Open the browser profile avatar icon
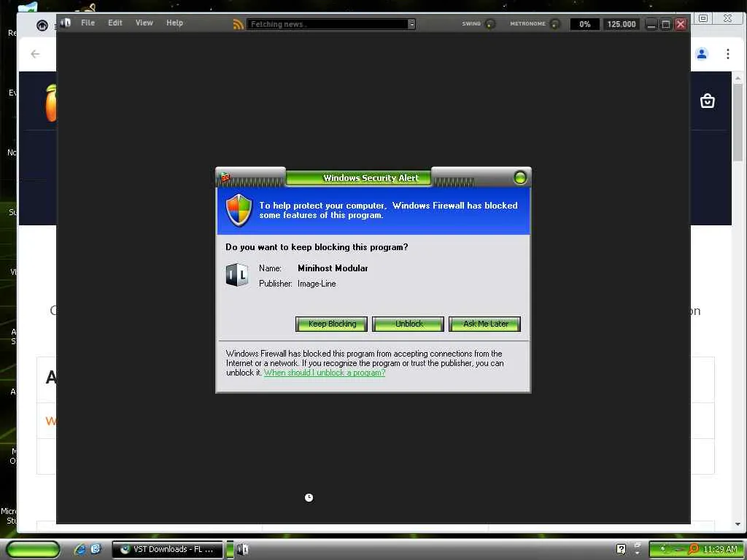This screenshot has width=747, height=560. pos(702,54)
